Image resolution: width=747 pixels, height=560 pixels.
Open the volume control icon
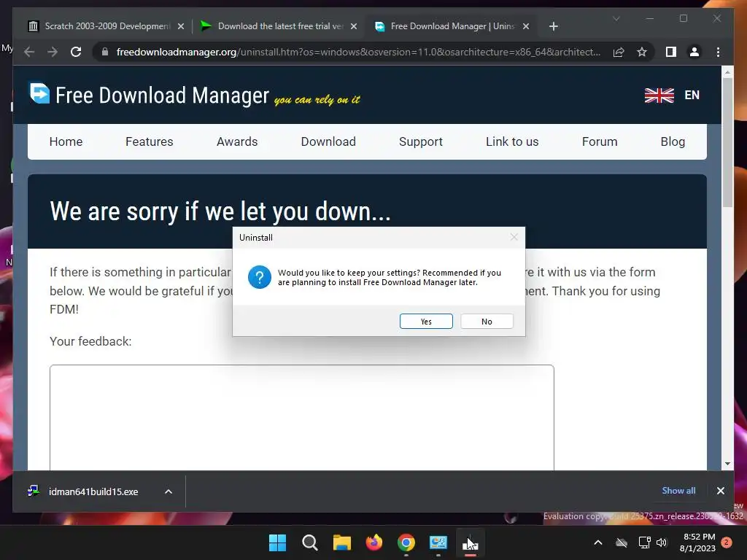point(662,542)
